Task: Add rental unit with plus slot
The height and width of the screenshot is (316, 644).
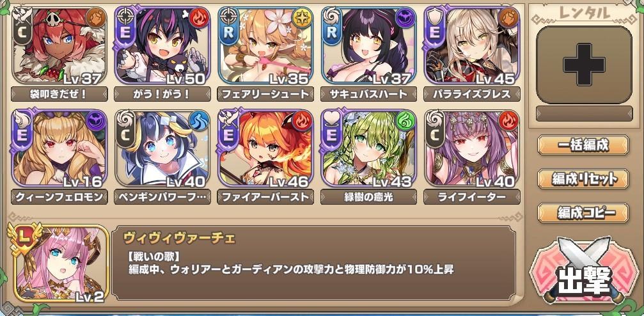Action: [x=584, y=65]
